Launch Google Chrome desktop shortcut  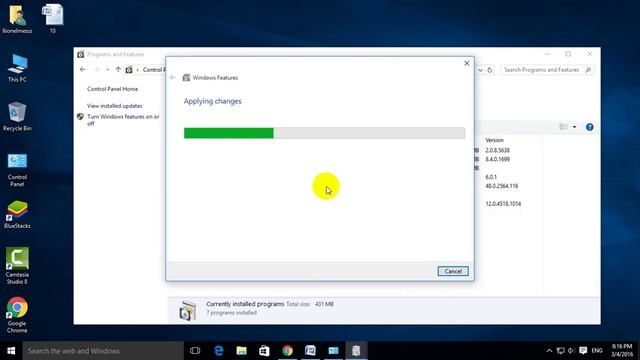click(x=17, y=315)
